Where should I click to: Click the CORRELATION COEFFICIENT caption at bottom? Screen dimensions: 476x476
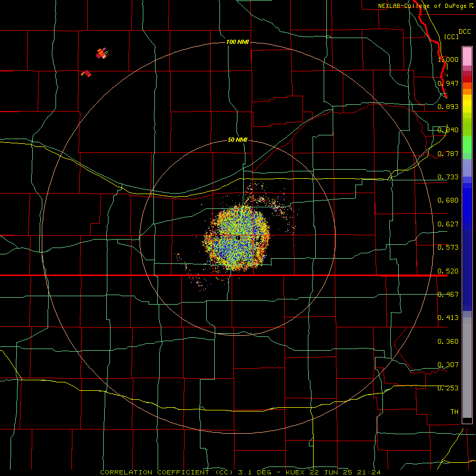[x=168, y=472]
